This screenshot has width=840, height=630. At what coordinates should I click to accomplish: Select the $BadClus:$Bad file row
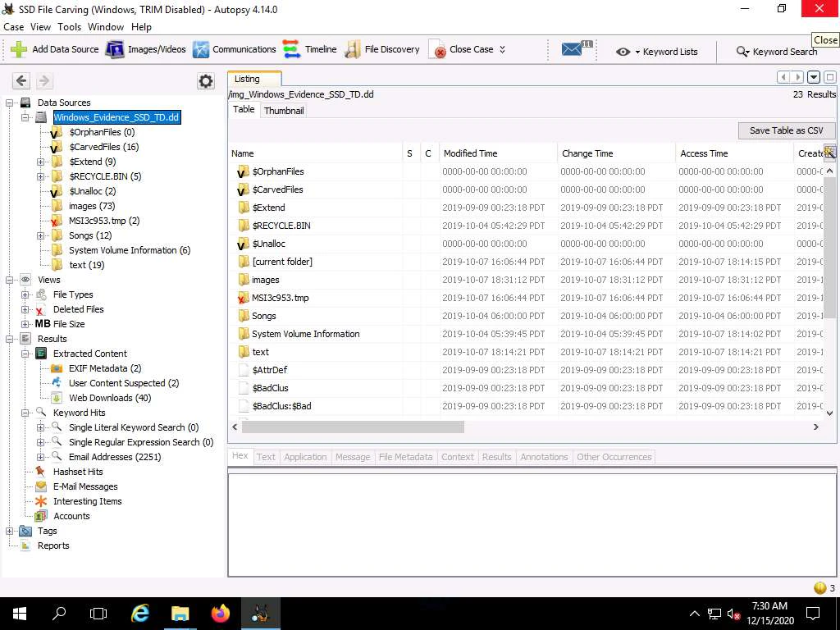[525, 406]
